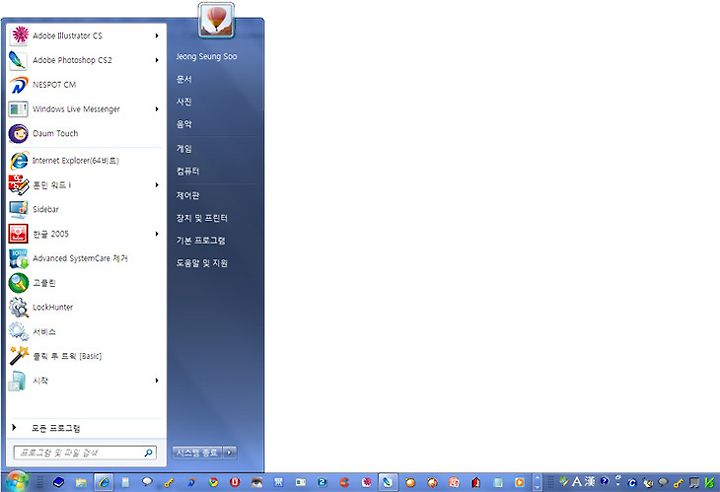Launch 클릭 투 트윅 [Basic]
Screen dimensions: 720x492
coord(85,356)
